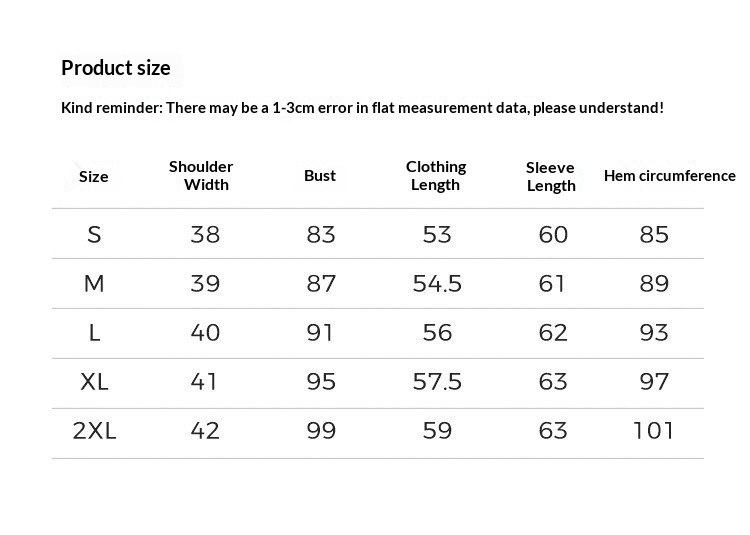Click the 54.5 clothing length value
Screen dimensions: 750x535
(437, 284)
